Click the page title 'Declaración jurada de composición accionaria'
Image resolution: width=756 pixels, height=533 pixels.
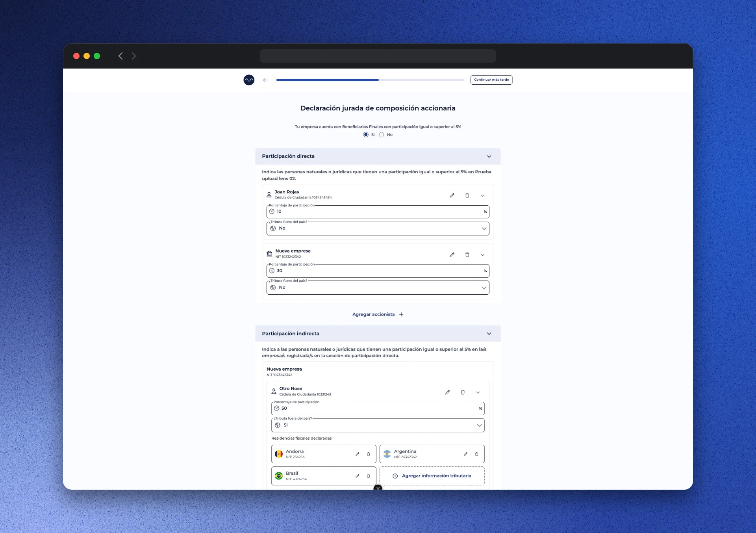pos(378,108)
